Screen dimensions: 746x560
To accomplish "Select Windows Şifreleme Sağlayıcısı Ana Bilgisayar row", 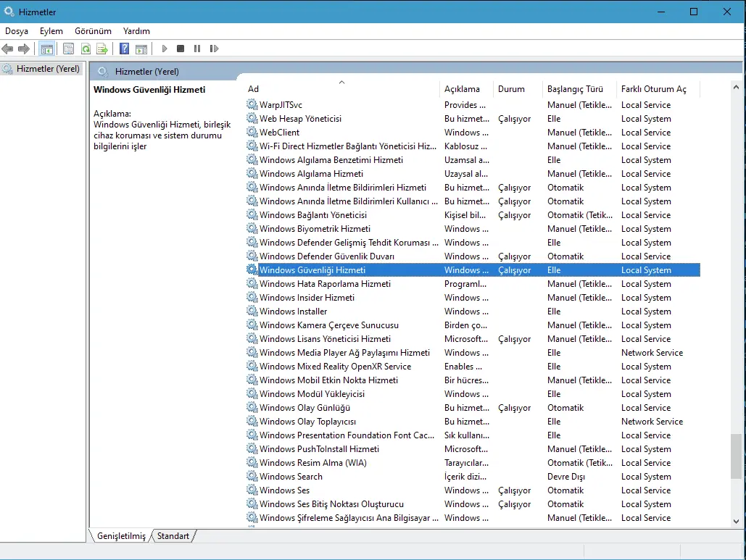I will pos(473,518).
